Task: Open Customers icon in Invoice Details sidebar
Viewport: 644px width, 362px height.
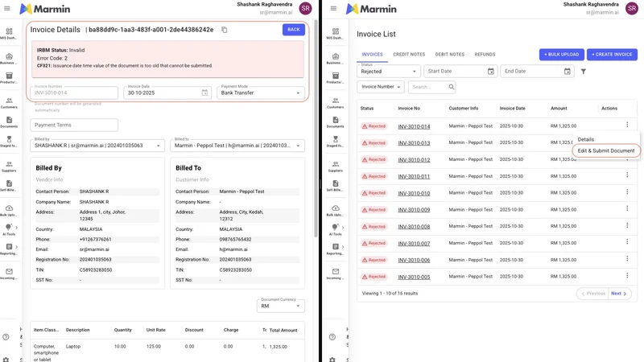Action: tap(9, 101)
